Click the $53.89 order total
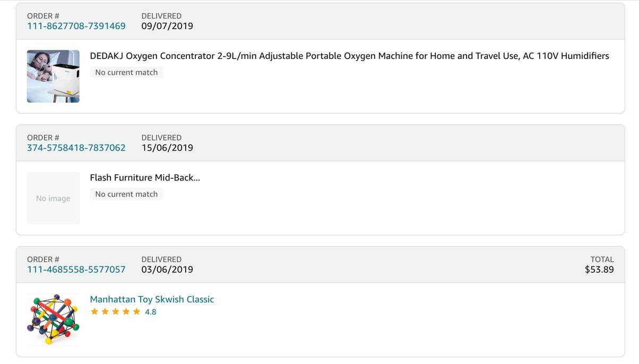 pyautogui.click(x=599, y=270)
